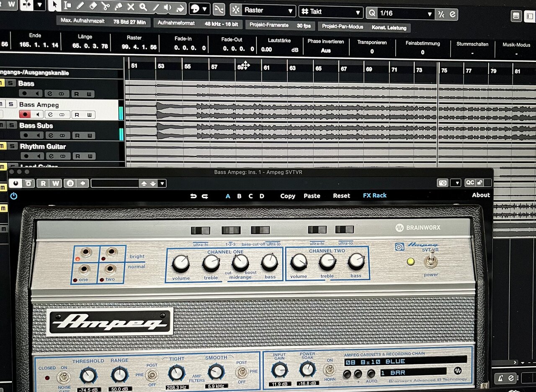Select the Play speaker tool
The width and height of the screenshot is (536, 392).
click(x=168, y=8)
